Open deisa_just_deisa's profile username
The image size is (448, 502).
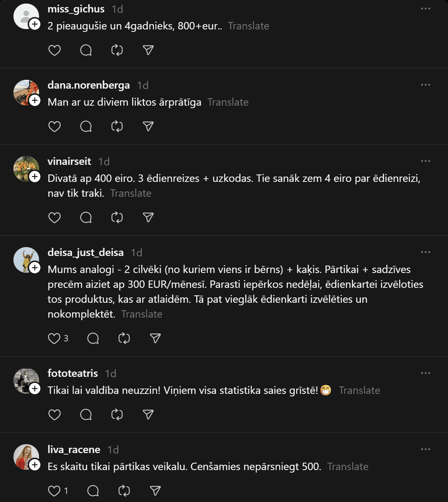pyautogui.click(x=85, y=252)
